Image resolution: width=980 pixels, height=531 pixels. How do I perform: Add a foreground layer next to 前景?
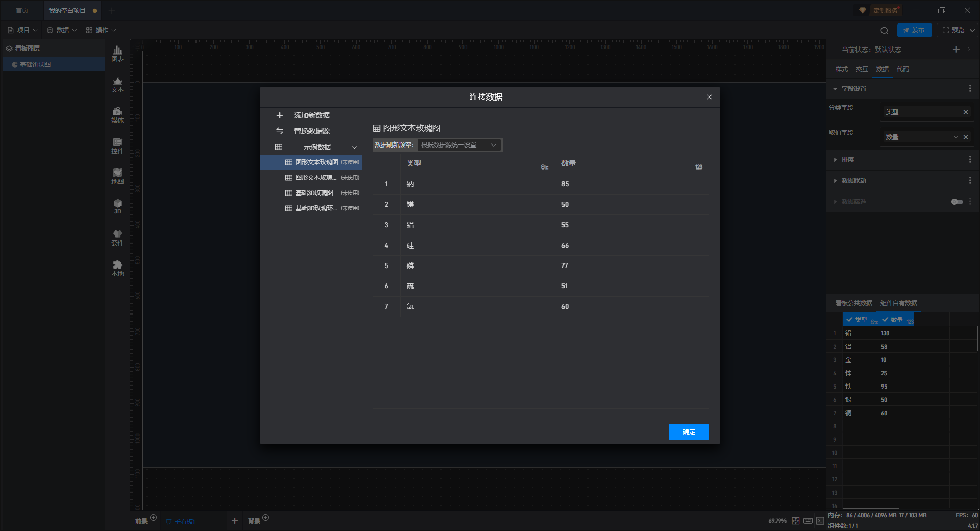[154, 518]
